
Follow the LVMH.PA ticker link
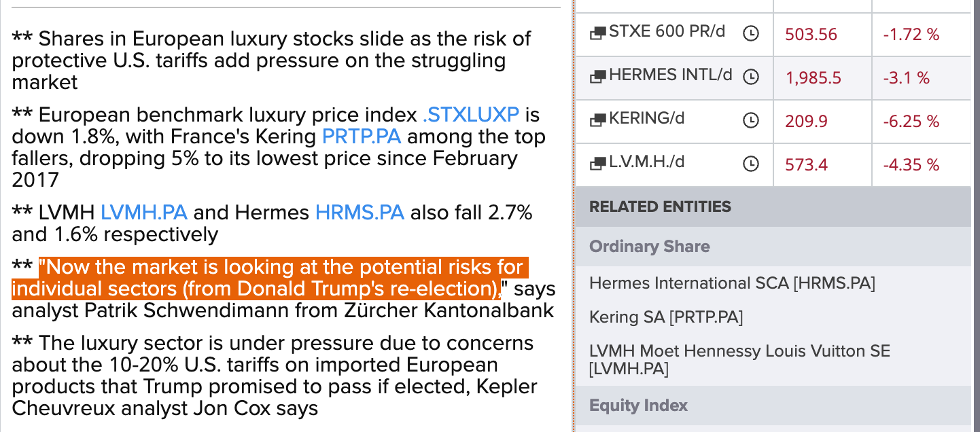(144, 213)
